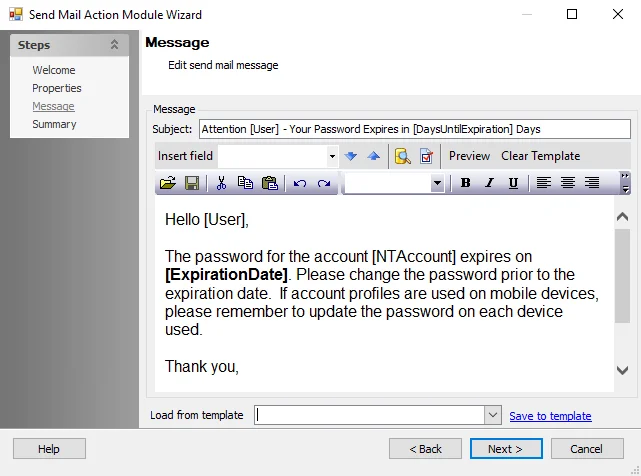The width and height of the screenshot is (641, 476).
Task: Click the Preview button
Action: click(469, 156)
